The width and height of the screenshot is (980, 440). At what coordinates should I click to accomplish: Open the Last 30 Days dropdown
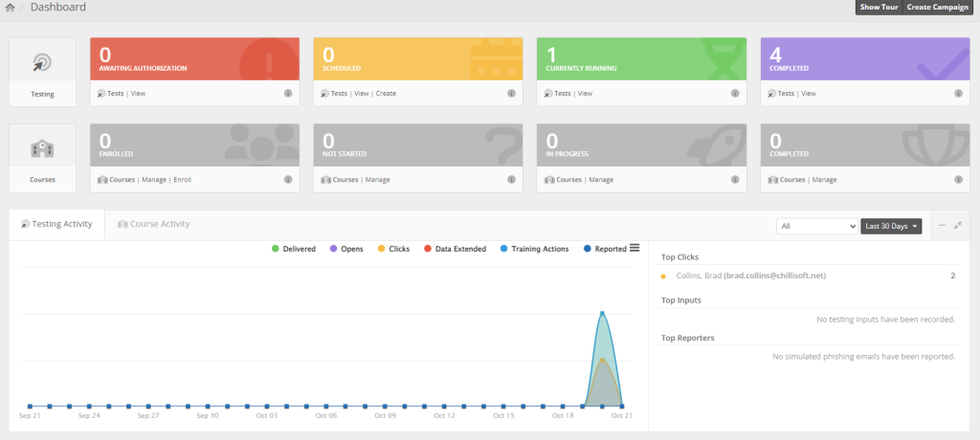[891, 227]
